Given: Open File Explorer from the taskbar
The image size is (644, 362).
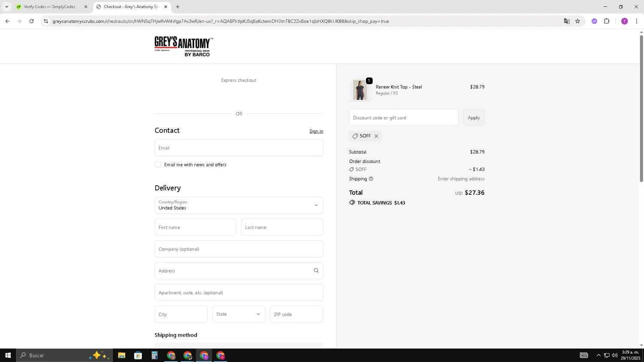Looking at the screenshot, I should (x=122, y=355).
